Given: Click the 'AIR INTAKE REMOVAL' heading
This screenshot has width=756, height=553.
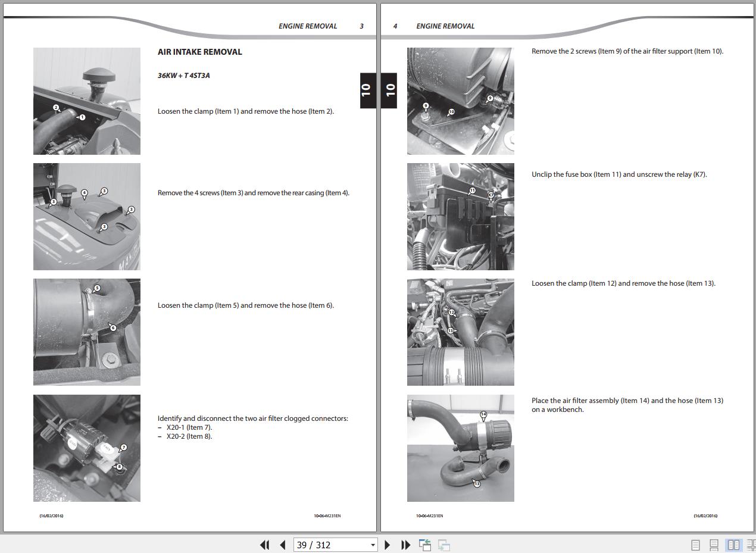Looking at the screenshot, I should [200, 52].
